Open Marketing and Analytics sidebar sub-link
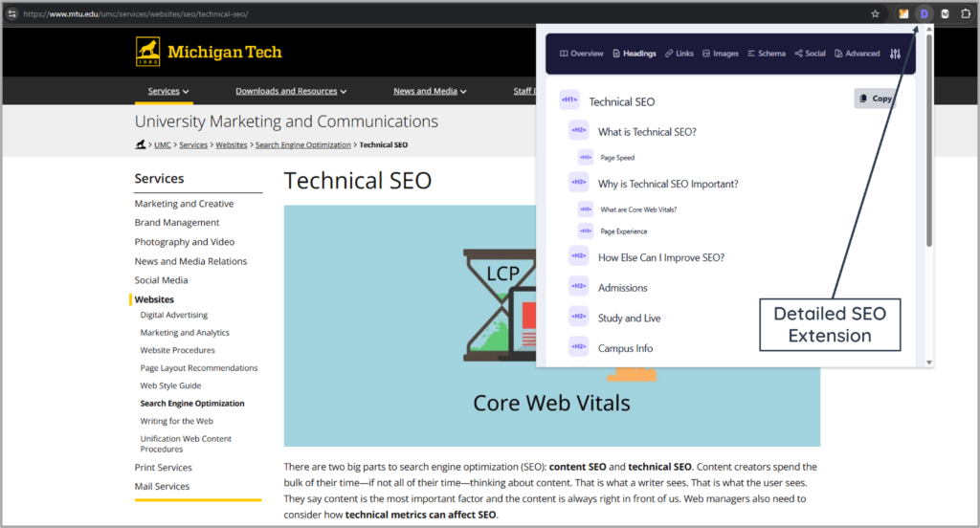Viewport: 980px width, 528px height. tap(185, 333)
